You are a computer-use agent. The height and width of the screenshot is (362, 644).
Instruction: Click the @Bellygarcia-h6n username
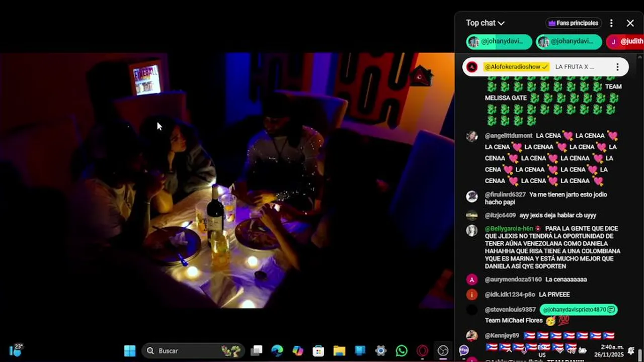(x=509, y=228)
